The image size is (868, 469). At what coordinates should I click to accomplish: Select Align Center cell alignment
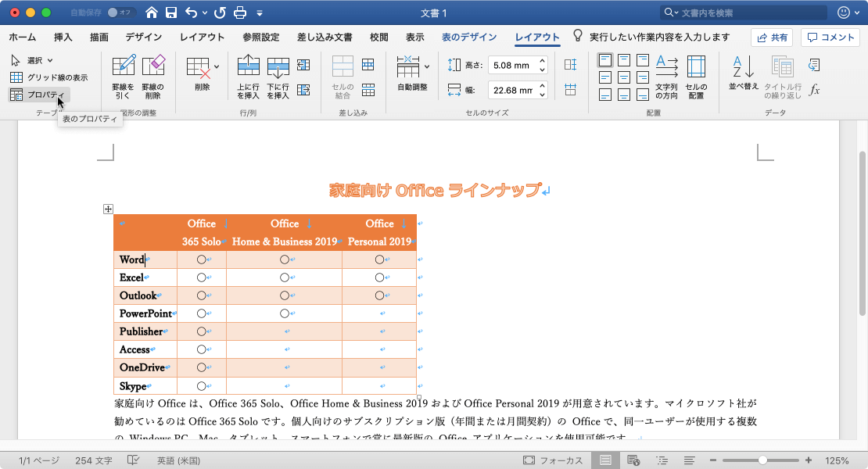pos(624,77)
